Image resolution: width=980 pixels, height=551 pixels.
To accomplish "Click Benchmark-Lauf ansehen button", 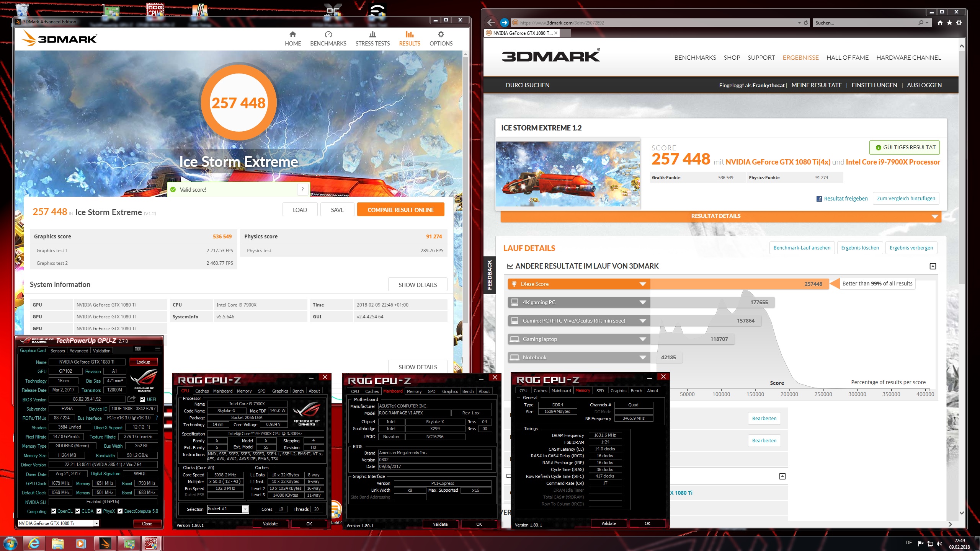I will pyautogui.click(x=802, y=248).
